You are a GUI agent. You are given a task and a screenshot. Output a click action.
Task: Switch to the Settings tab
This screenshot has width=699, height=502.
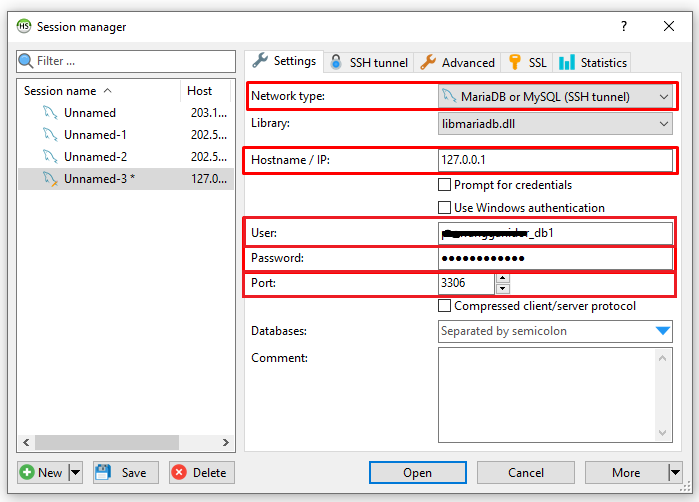(x=284, y=61)
